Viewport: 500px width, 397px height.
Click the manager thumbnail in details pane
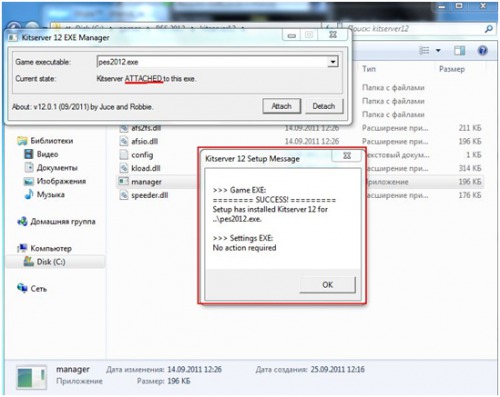(31, 377)
